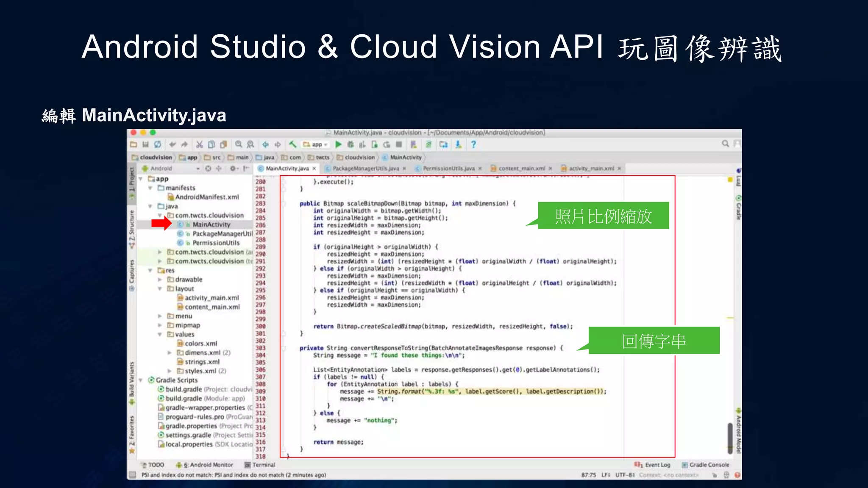The image size is (868, 488).
Task: Click the Copy toolbar icon
Action: (x=211, y=144)
